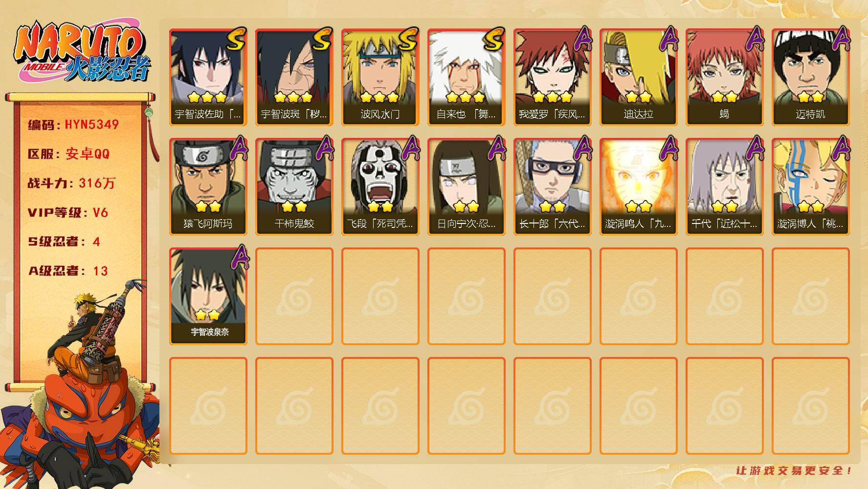Click the 迈特凯 ninja portrait
The image size is (868, 489).
[x=810, y=77]
